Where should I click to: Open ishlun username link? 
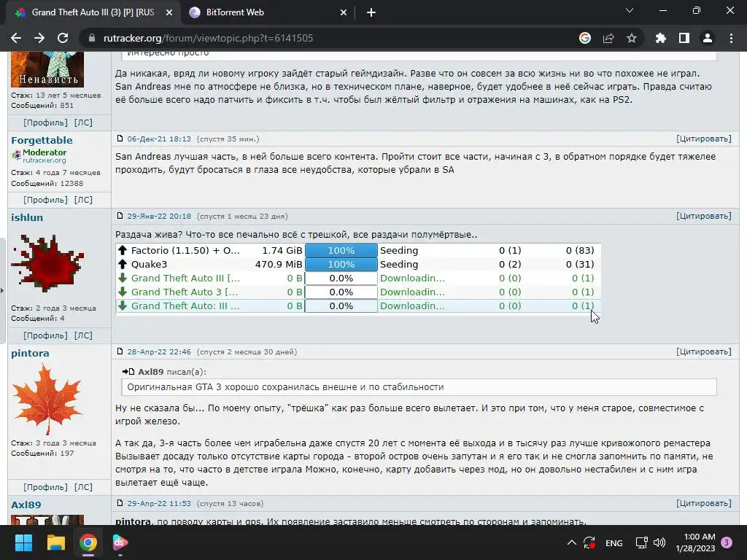[27, 217]
